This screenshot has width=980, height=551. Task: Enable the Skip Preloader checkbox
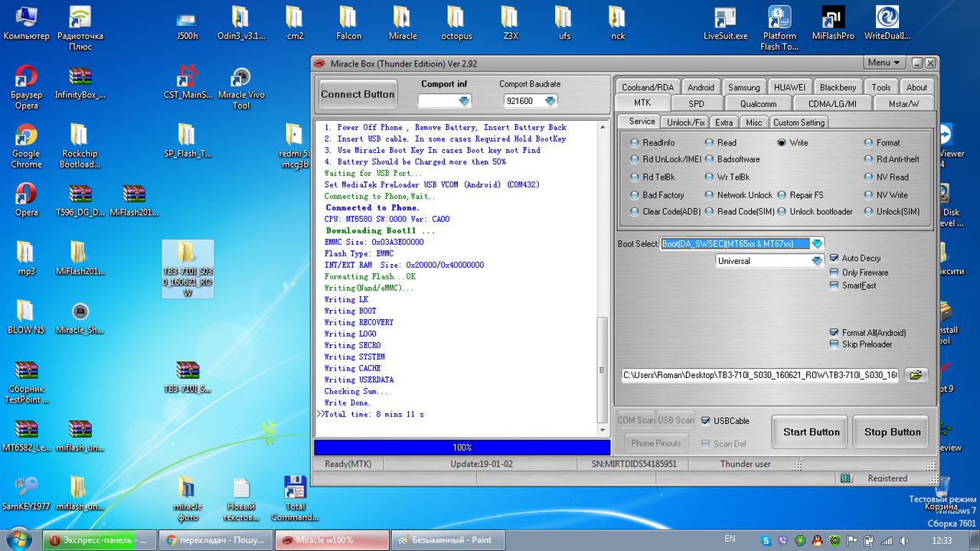coord(833,344)
